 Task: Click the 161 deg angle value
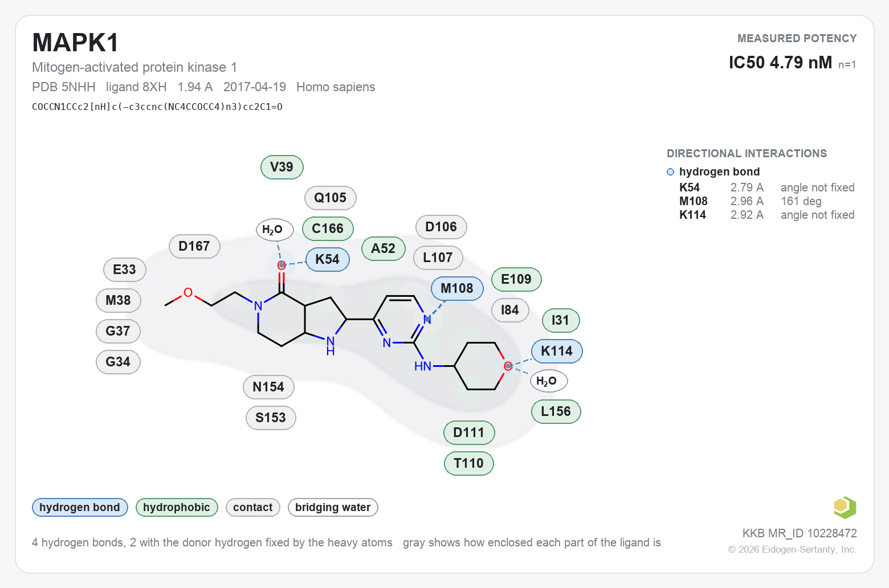coord(801,202)
